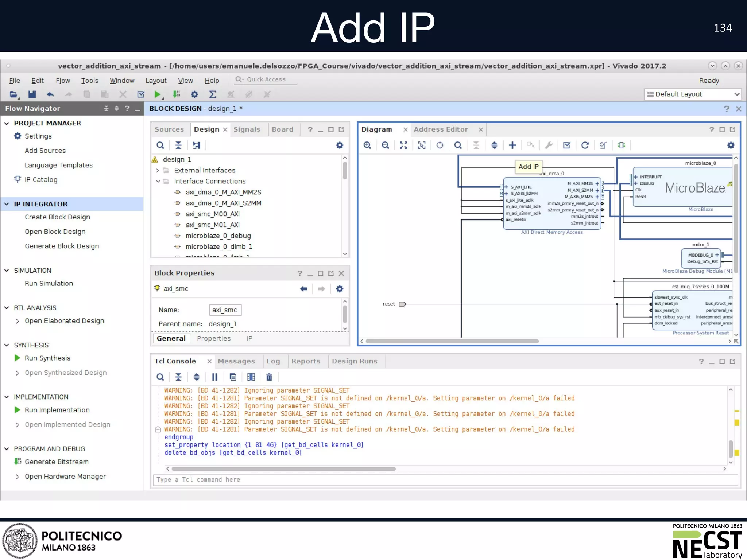747x560 pixels.
Task: Close the Design tab
Action: pyautogui.click(x=225, y=130)
